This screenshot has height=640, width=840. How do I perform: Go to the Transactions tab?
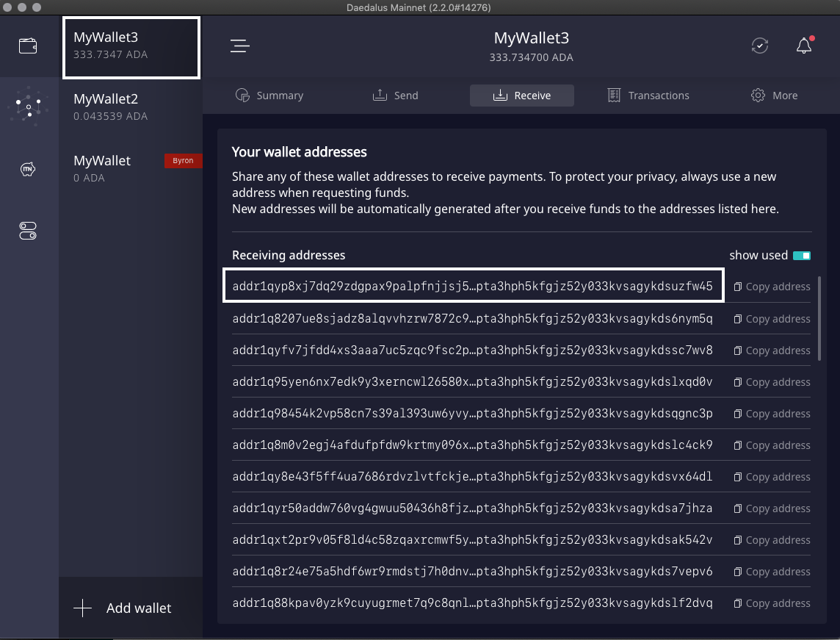(x=648, y=96)
